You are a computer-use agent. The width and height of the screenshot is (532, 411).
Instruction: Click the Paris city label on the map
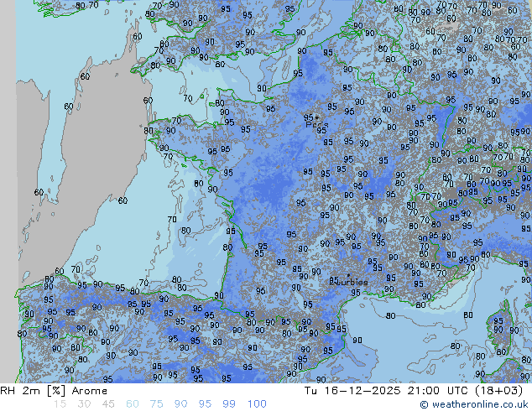click(x=316, y=125)
